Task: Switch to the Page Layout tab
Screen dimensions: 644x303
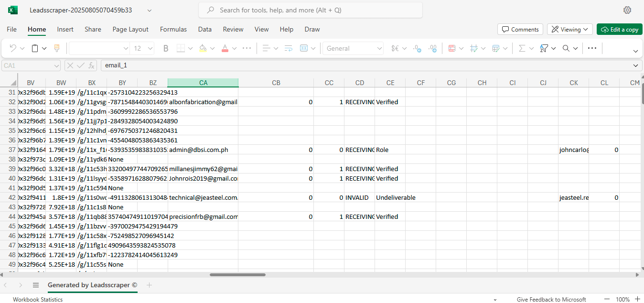Action: (x=130, y=29)
